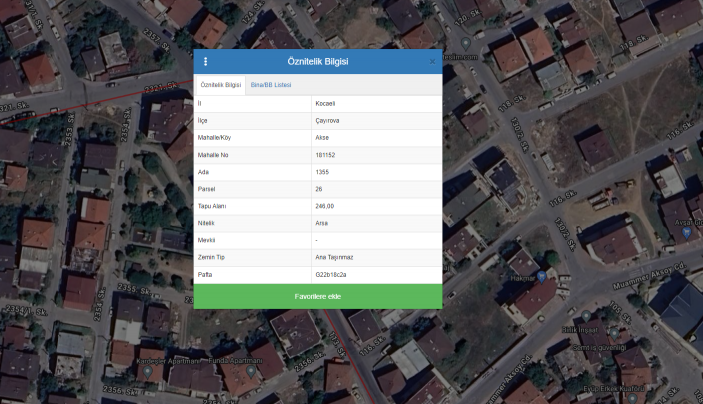Open the three-dot options menu in dialog header
This screenshot has height=404, width=703.
click(x=205, y=62)
